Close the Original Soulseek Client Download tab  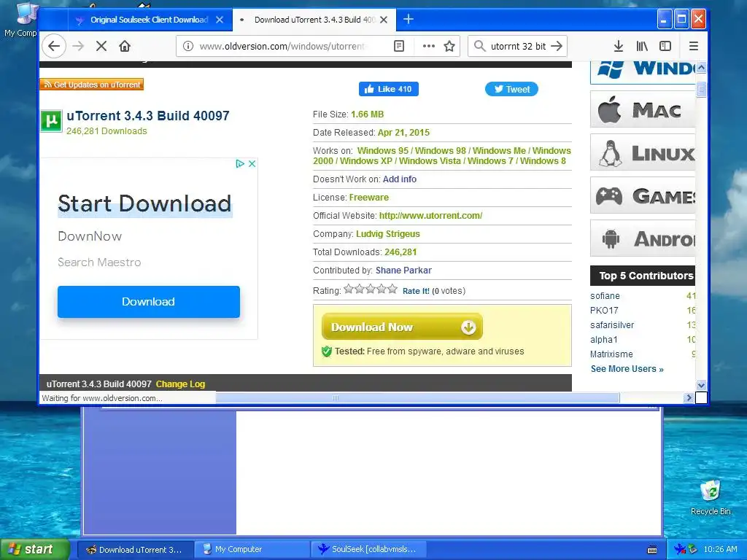pyautogui.click(x=220, y=20)
